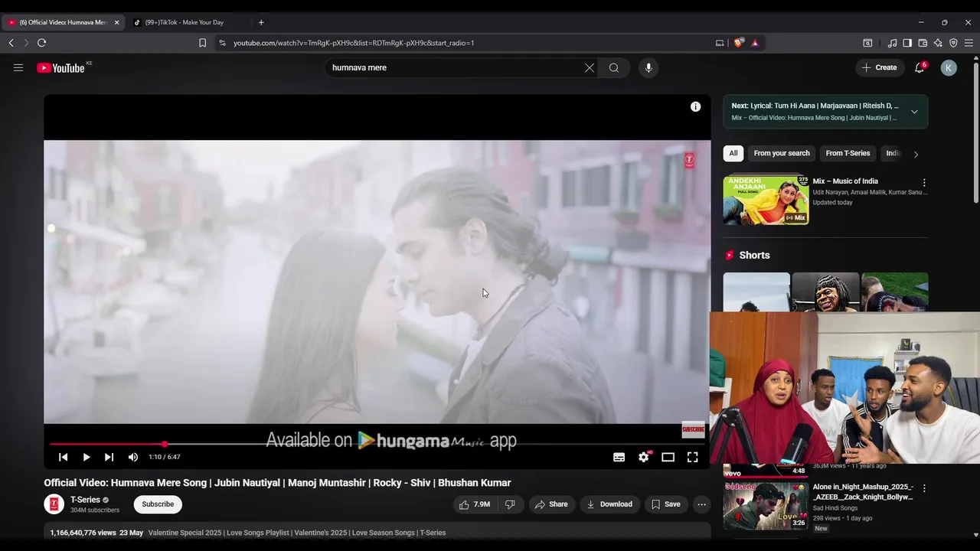This screenshot has width=980, height=551.
Task: Open options for Alone in_Night_Mashup video
Action: tap(924, 488)
